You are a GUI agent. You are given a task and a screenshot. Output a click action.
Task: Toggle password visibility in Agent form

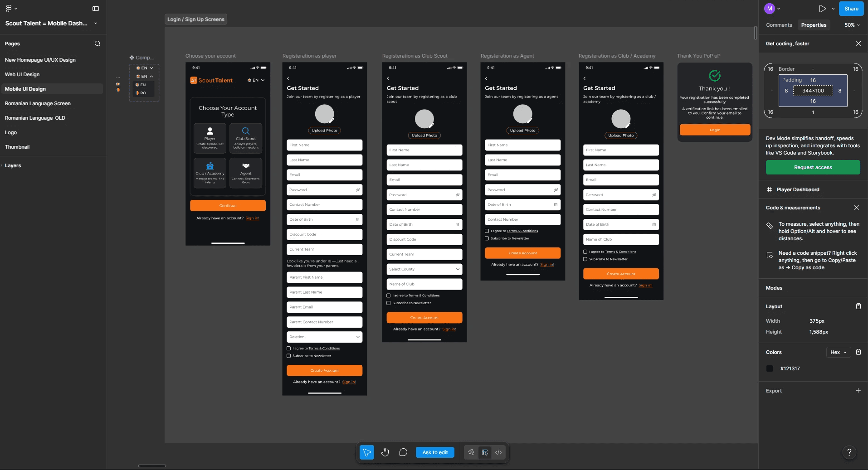556,190
